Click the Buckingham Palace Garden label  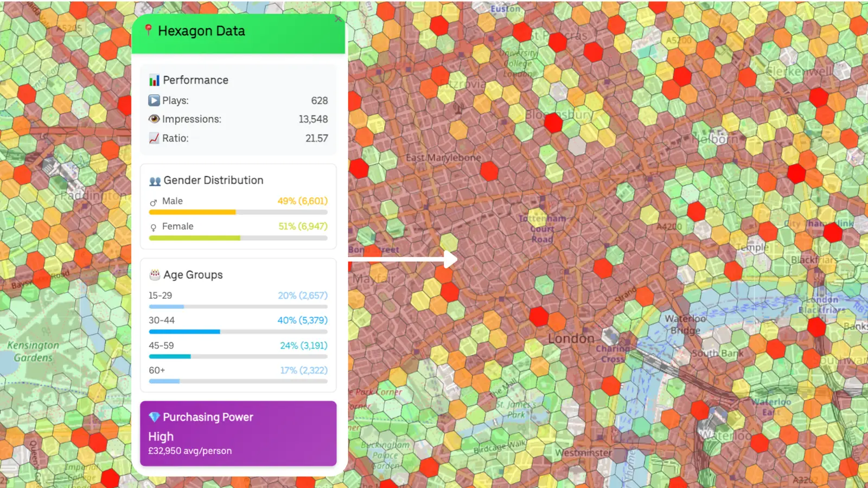tap(386, 455)
